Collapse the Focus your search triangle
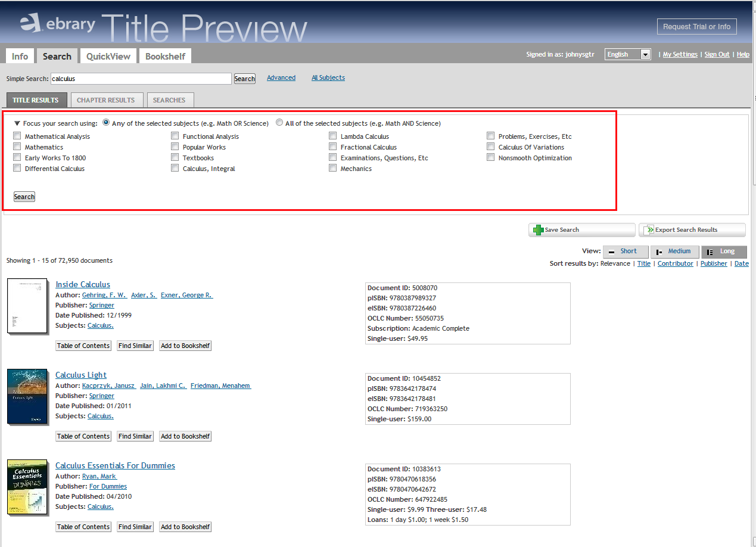Image resolution: width=756 pixels, height=547 pixels. [17, 123]
